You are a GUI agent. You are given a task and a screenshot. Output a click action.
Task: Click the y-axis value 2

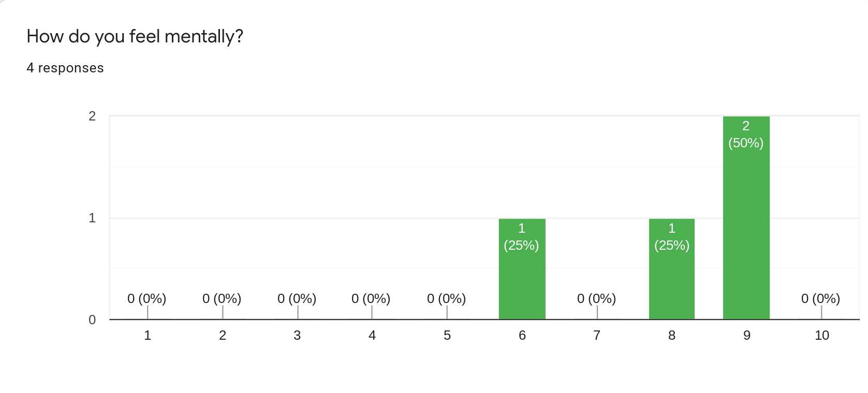92,116
